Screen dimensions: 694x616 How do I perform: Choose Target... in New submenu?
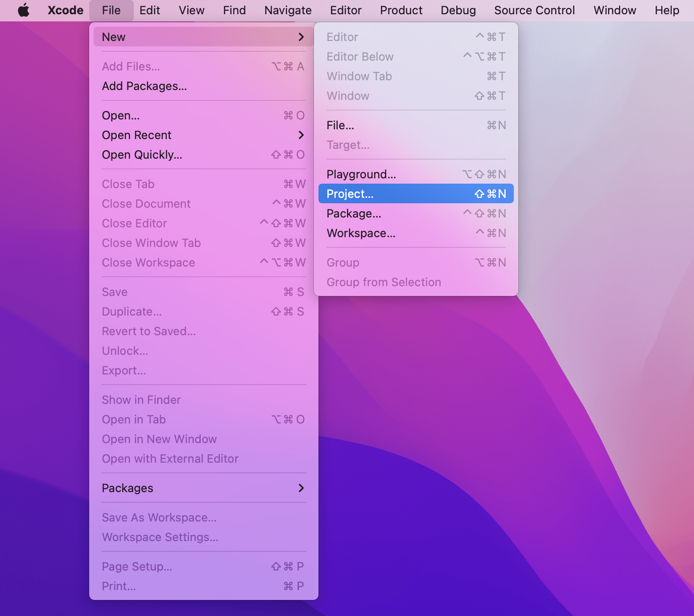tap(416, 145)
